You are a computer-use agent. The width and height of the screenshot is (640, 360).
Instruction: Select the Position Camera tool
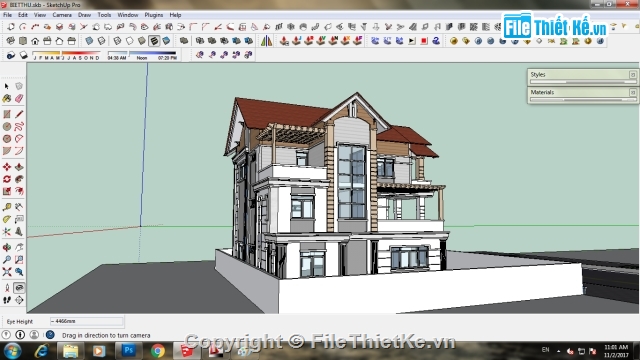[x=7, y=288]
